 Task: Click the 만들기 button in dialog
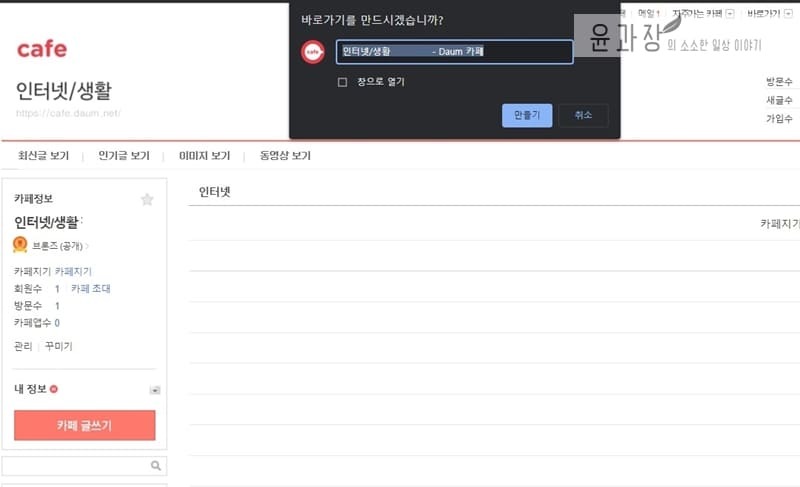pyautogui.click(x=527, y=115)
